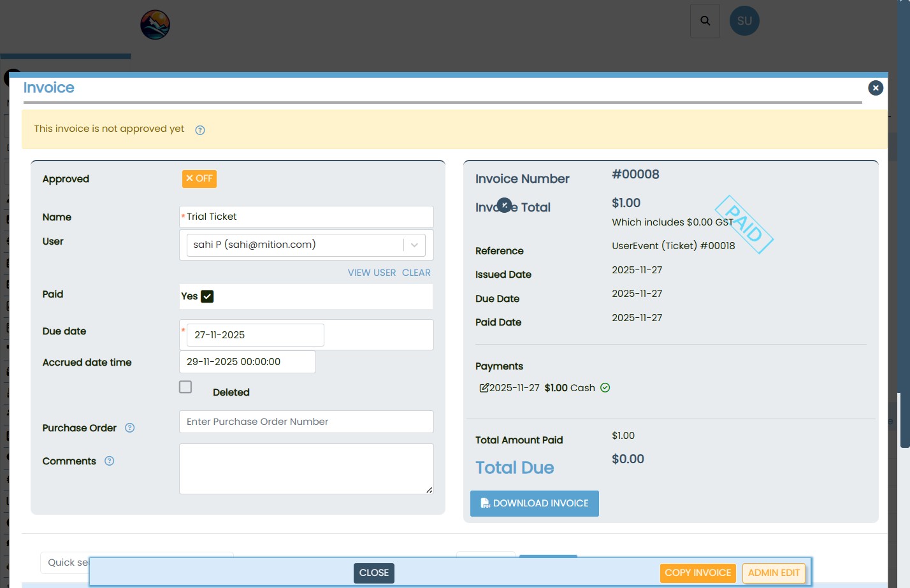This screenshot has width=910, height=588.
Task: Click the COPY INVOICE button
Action: click(698, 573)
